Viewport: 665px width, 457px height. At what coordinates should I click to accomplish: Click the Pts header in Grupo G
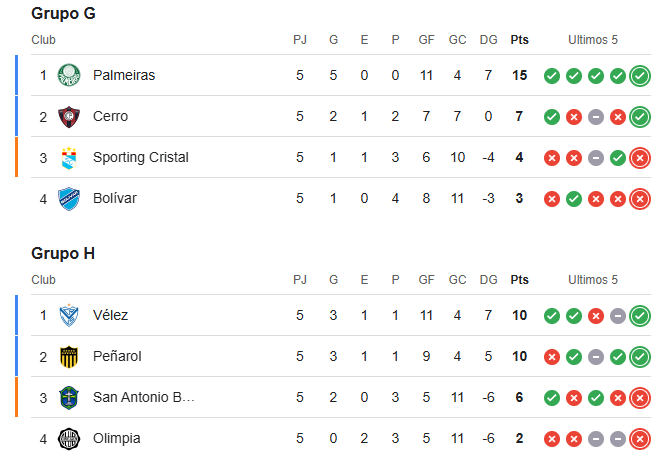click(520, 40)
